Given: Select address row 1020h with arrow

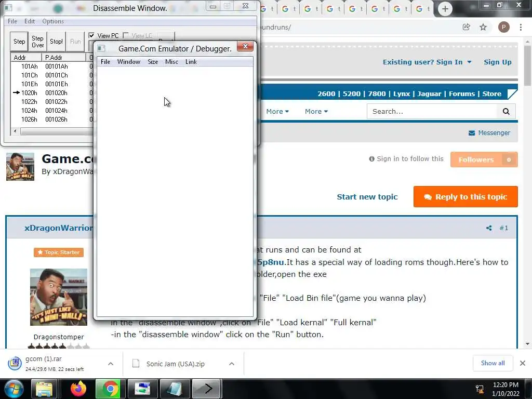Looking at the screenshot, I should (51, 92).
